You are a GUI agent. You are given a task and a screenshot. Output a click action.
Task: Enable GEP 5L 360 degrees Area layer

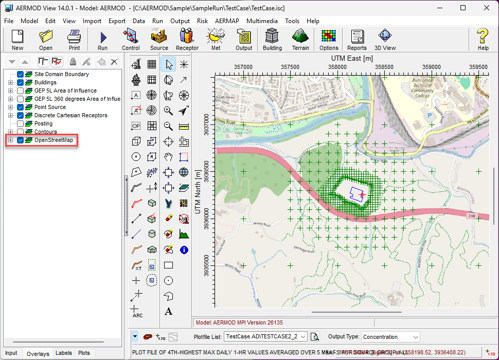(20, 99)
